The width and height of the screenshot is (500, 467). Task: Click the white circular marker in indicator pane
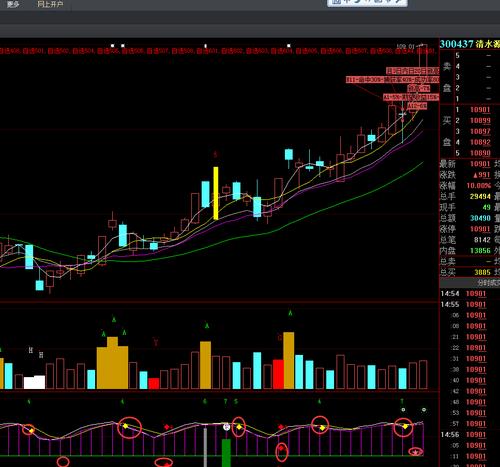[x=227, y=427]
